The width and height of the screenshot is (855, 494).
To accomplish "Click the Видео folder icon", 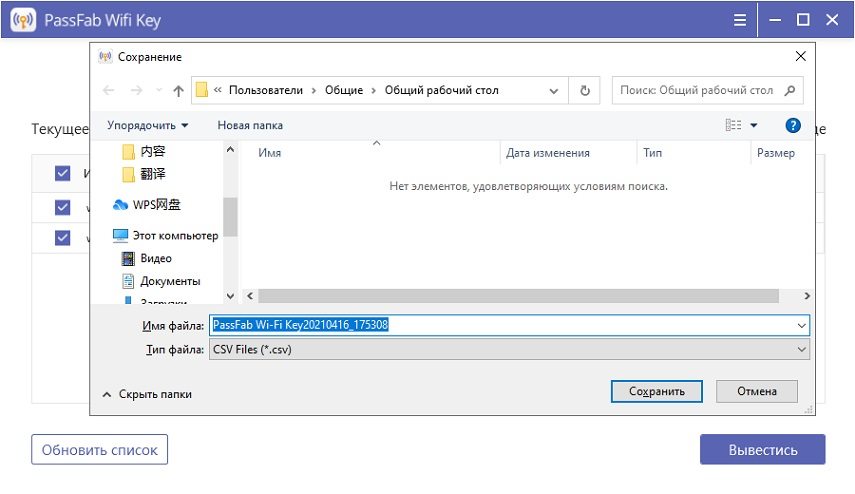I will pos(128,258).
